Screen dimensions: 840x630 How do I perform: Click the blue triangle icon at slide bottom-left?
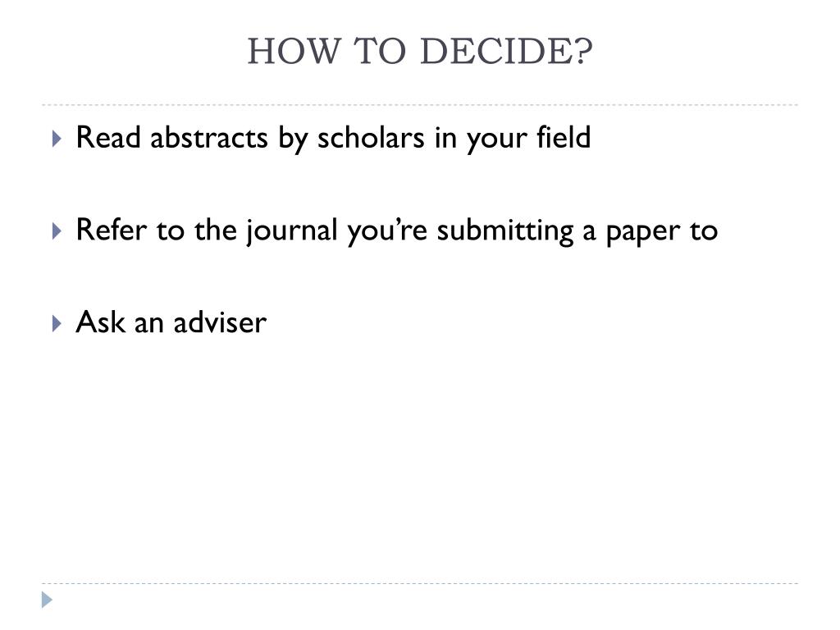[48, 600]
